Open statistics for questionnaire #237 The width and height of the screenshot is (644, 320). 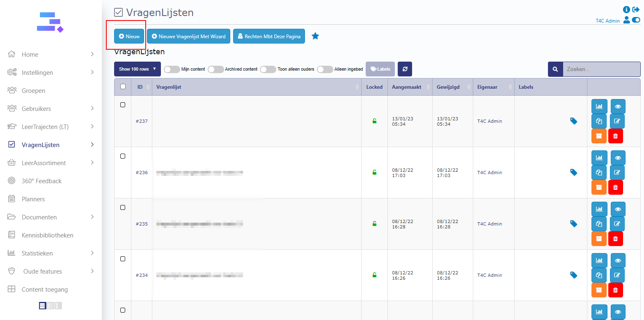coord(599,106)
